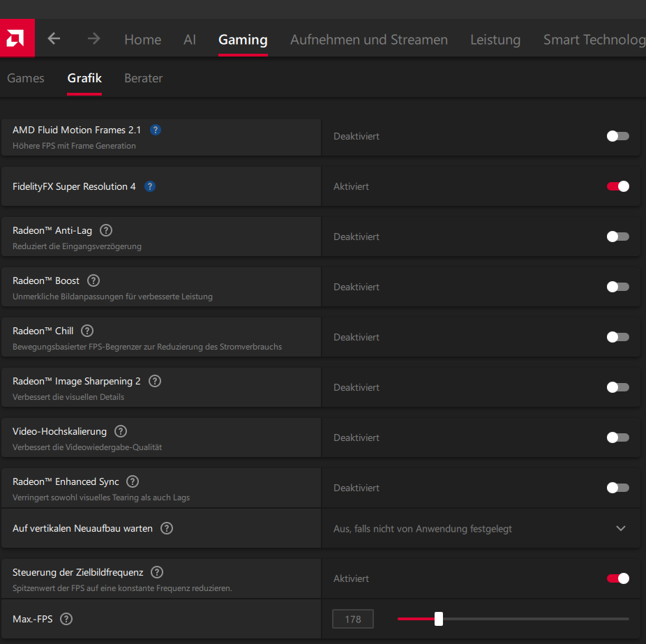This screenshot has height=644, width=646.
Task: Click the Max.-FPS value field showing 178
Action: tap(353, 619)
